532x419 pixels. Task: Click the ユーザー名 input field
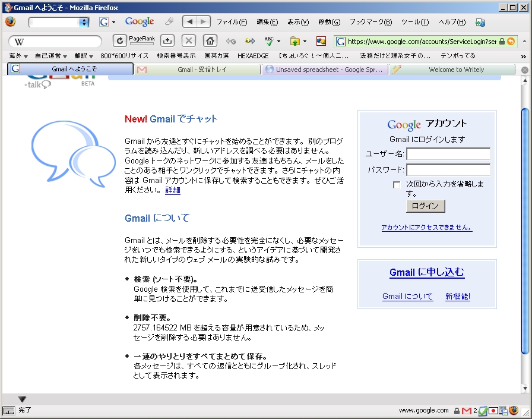pos(448,154)
